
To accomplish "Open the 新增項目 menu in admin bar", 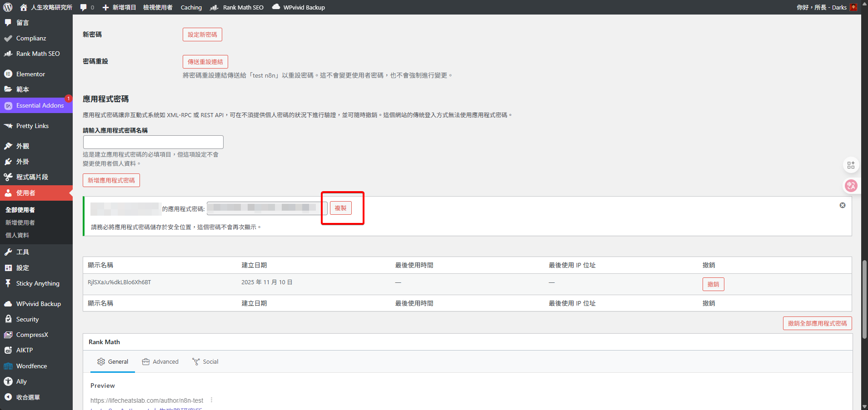I will coord(119,7).
